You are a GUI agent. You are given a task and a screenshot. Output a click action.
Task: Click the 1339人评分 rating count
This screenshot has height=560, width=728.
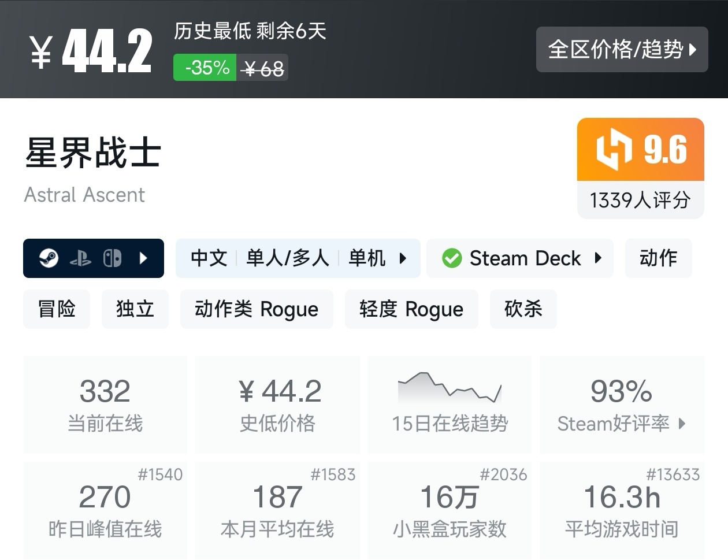coord(640,201)
